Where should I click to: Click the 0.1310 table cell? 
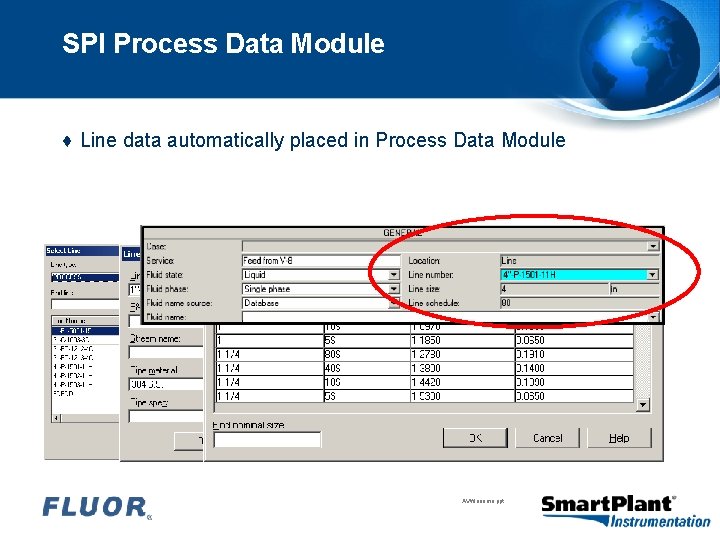click(574, 354)
